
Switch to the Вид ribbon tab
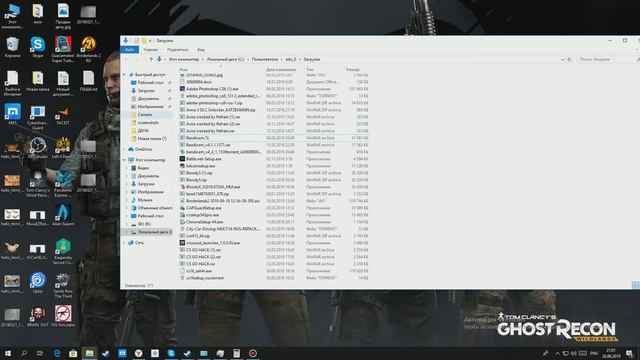(x=201, y=50)
